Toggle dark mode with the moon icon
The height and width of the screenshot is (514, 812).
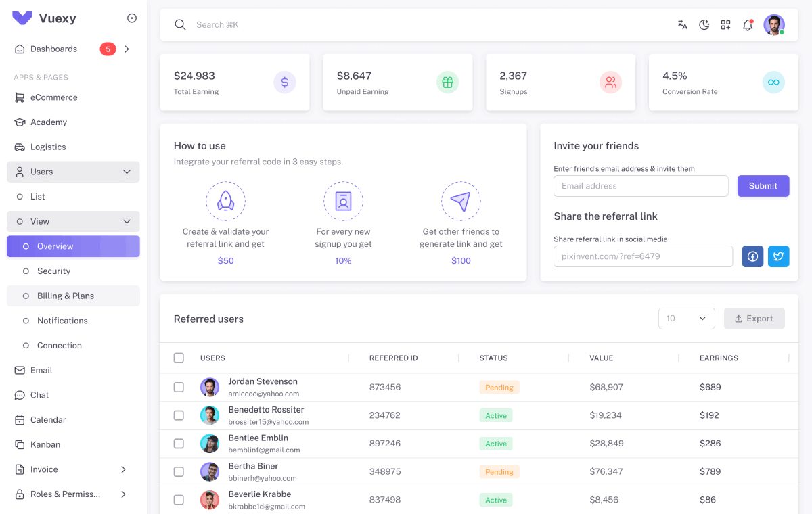pyautogui.click(x=704, y=24)
